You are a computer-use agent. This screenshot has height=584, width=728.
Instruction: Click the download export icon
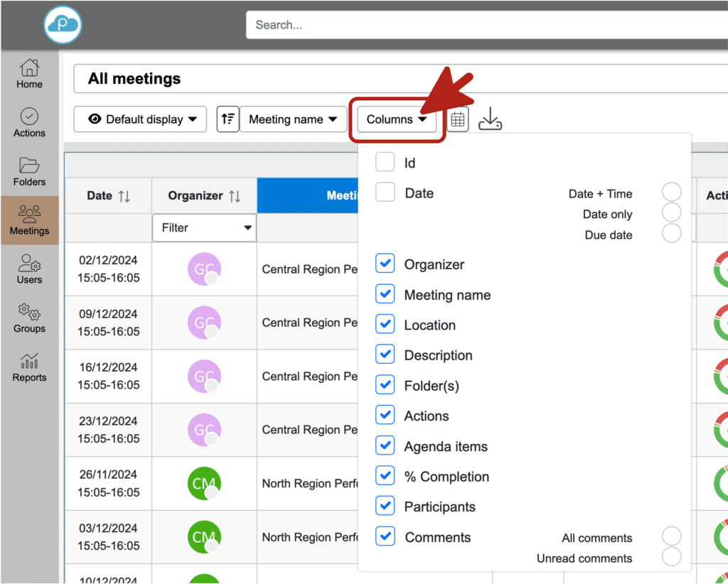pos(491,120)
